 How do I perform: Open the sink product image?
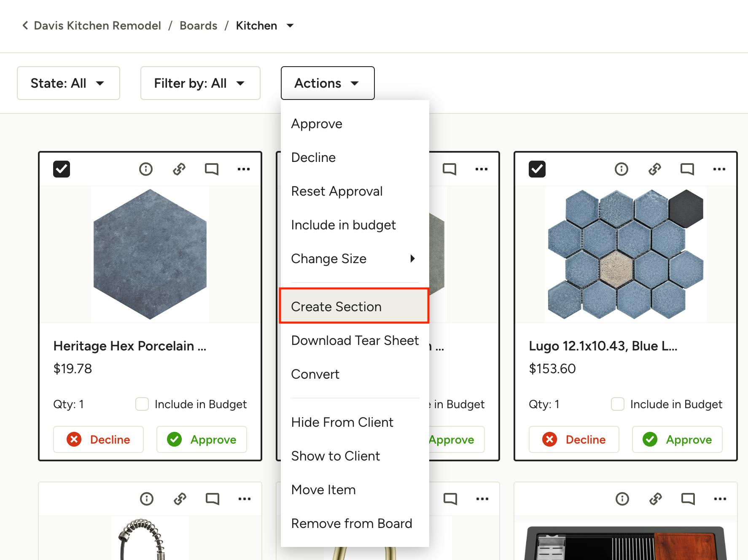(x=626, y=542)
